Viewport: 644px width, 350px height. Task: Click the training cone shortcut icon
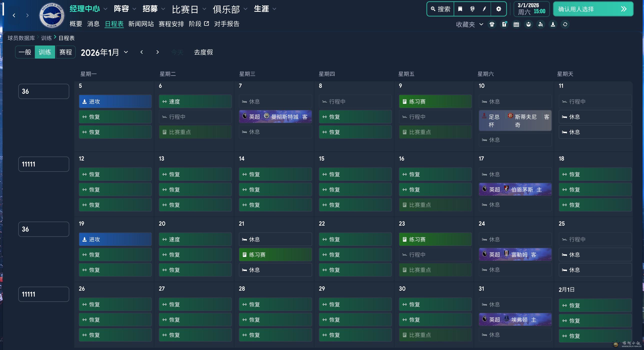click(553, 24)
